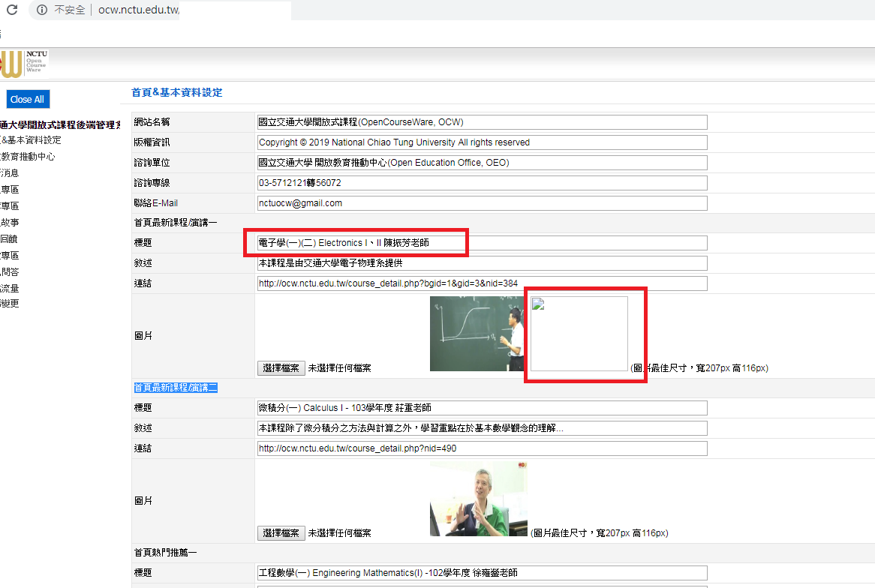Viewport: 875px width, 588px height.
Task: Click the NCTU OpenCourseWare logo
Action: pyautogui.click(x=24, y=64)
